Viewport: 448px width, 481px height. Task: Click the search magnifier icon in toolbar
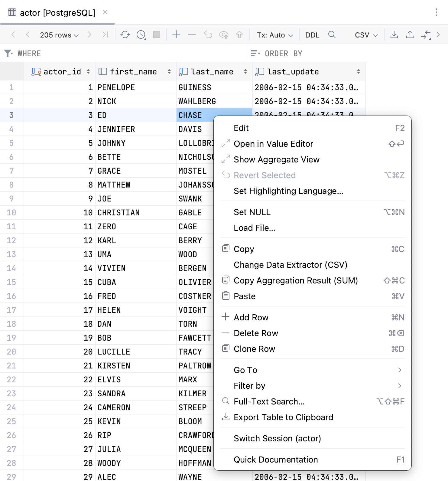click(x=332, y=35)
